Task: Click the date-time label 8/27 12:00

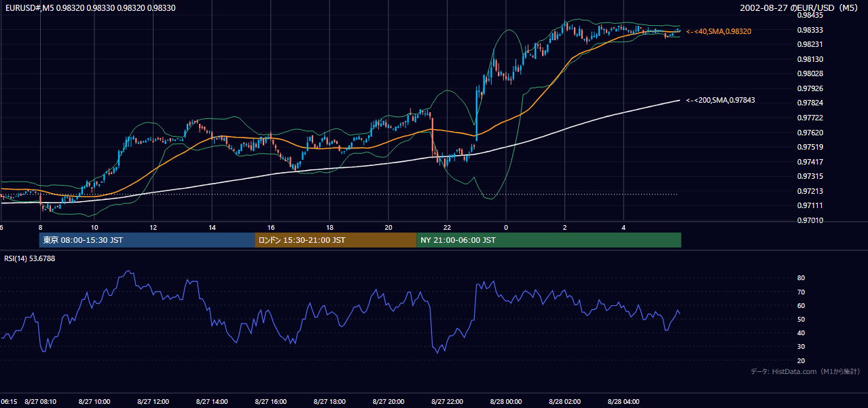Action: pyautogui.click(x=153, y=402)
